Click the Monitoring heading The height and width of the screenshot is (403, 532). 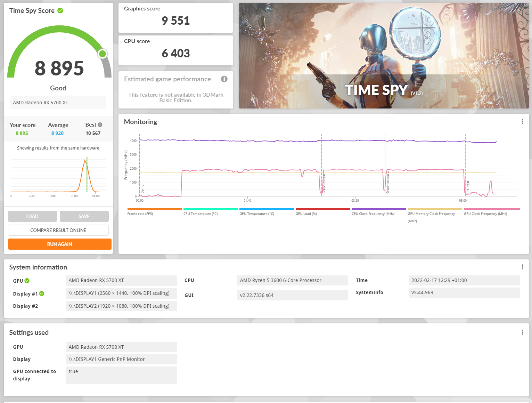(x=140, y=122)
